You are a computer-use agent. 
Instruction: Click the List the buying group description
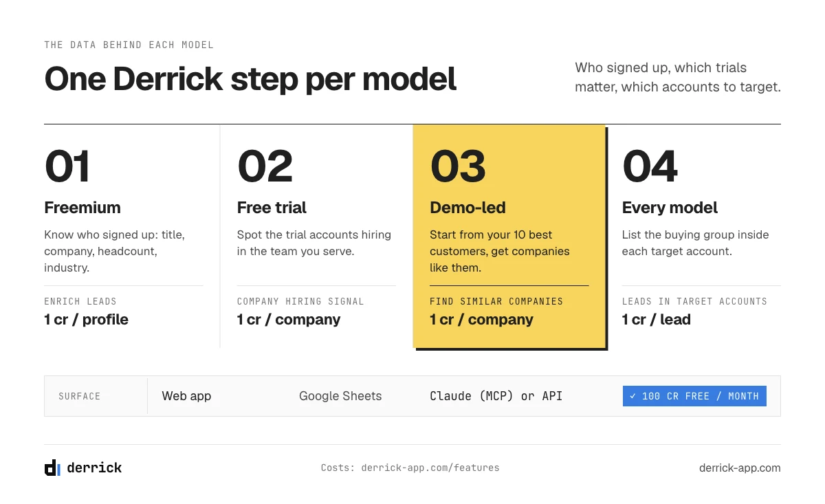tap(696, 243)
